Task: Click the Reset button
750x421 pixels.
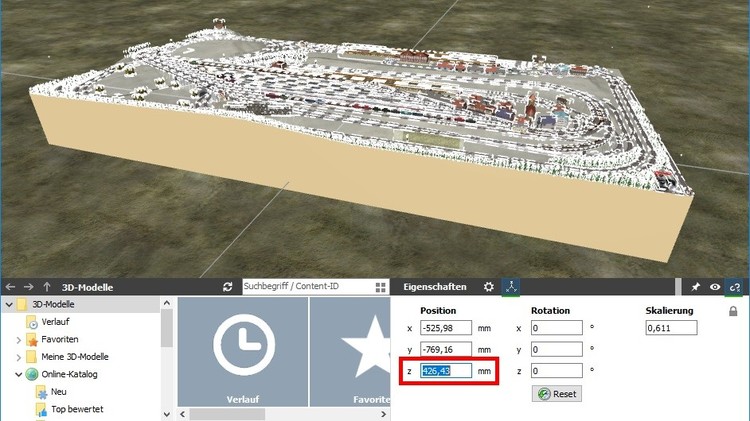Action: [557, 394]
